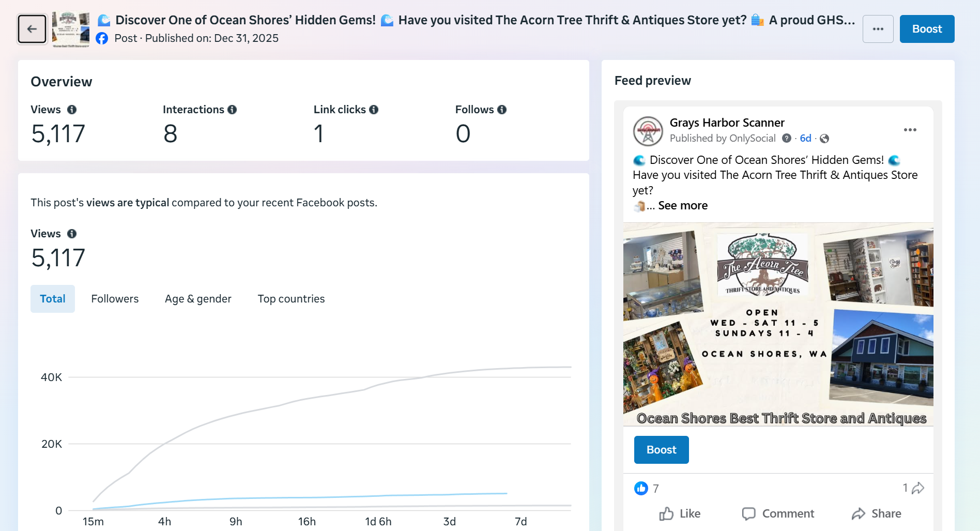The width and height of the screenshot is (980, 531).
Task: Click the top-right Boost button
Action: pos(927,29)
